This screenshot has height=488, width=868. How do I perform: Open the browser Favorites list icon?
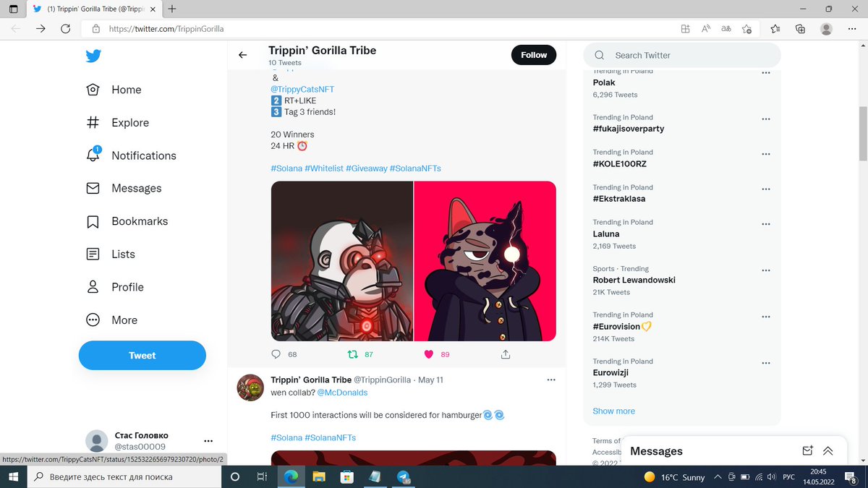(x=775, y=29)
